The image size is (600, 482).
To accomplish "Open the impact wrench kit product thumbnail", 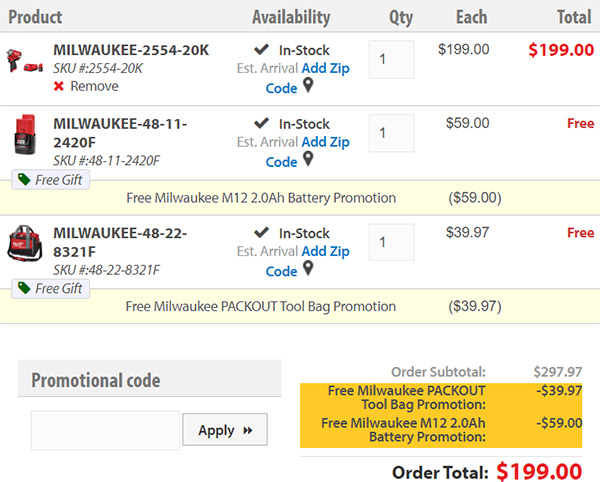I will coord(24,61).
